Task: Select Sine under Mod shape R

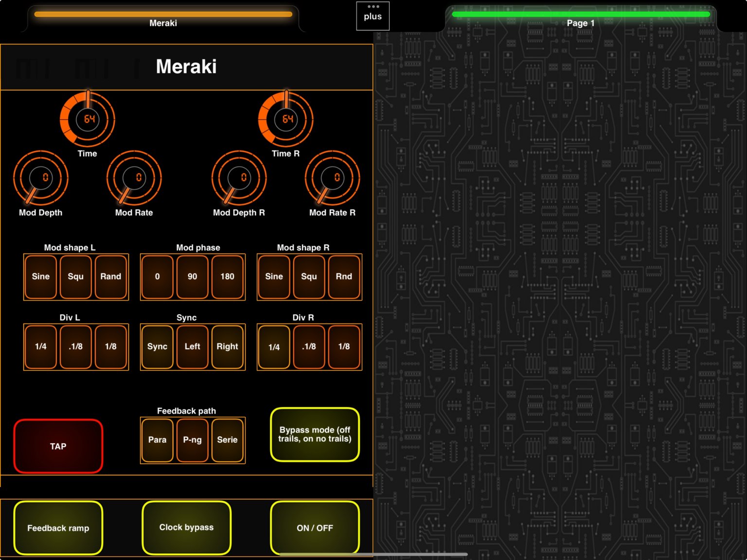Action: [x=274, y=277]
